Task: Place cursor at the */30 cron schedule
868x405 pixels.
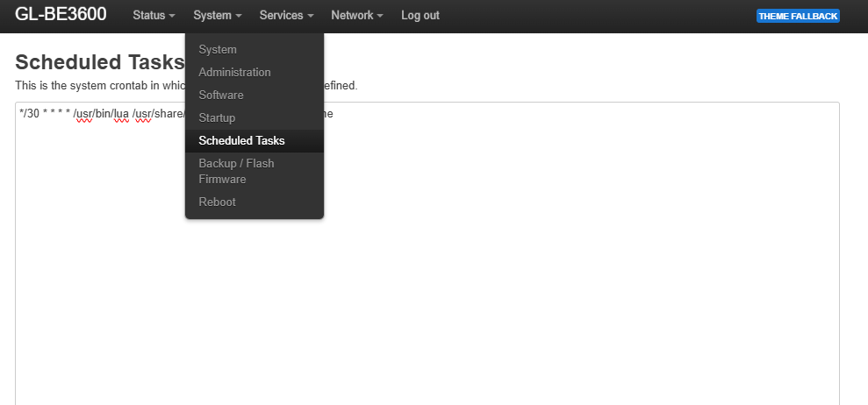Action: 29,114
